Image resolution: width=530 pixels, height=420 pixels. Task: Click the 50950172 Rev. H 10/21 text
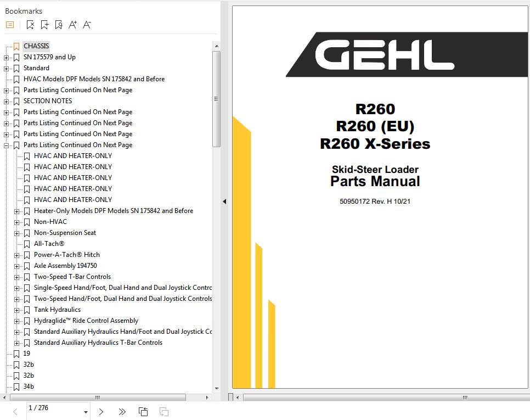click(375, 201)
